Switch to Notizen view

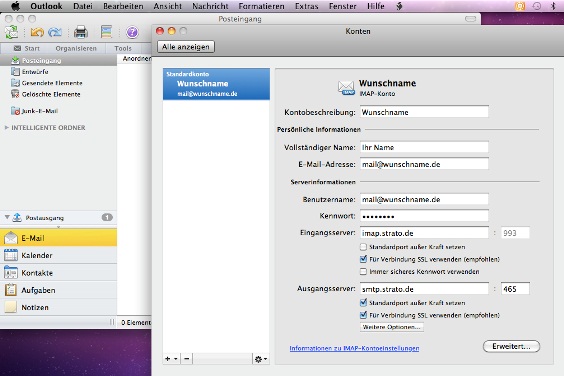click(58, 307)
